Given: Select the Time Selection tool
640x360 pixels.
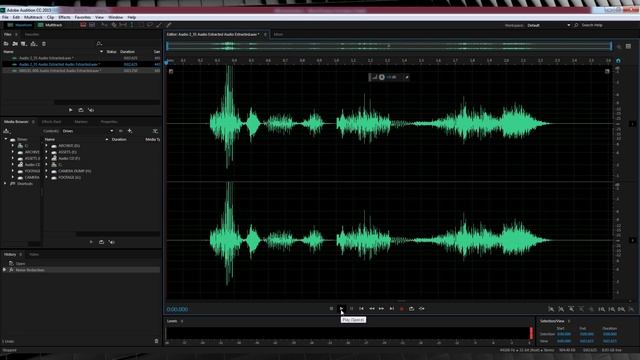Looking at the screenshot, I should tap(132, 25).
